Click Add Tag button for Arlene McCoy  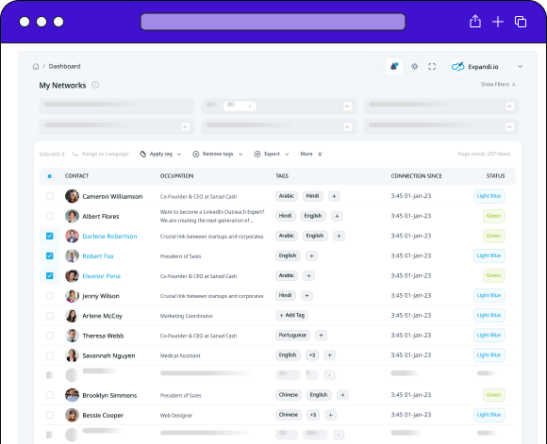[x=292, y=315]
